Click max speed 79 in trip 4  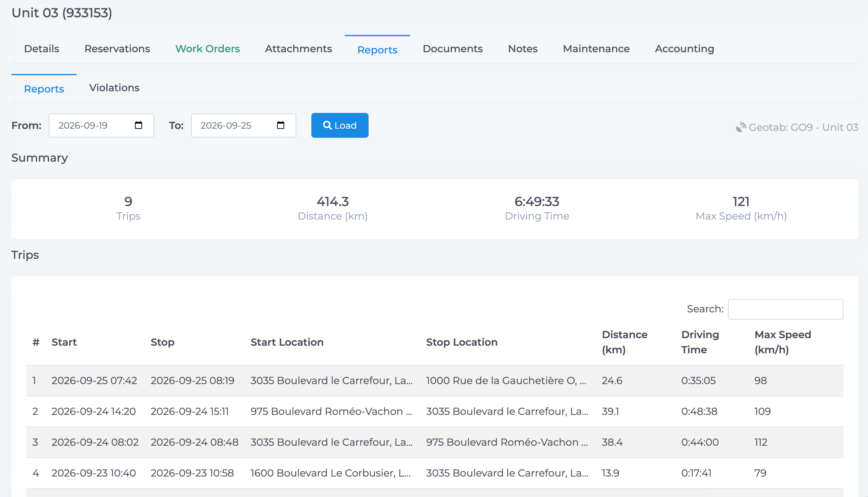point(760,473)
